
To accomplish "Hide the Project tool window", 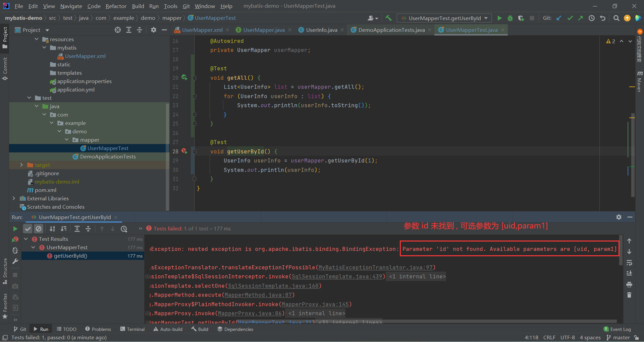I will (164, 30).
